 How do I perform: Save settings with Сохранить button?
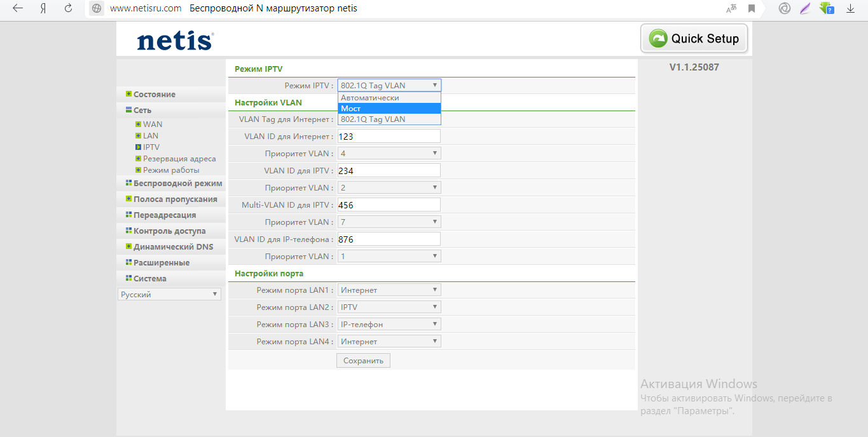[363, 360]
